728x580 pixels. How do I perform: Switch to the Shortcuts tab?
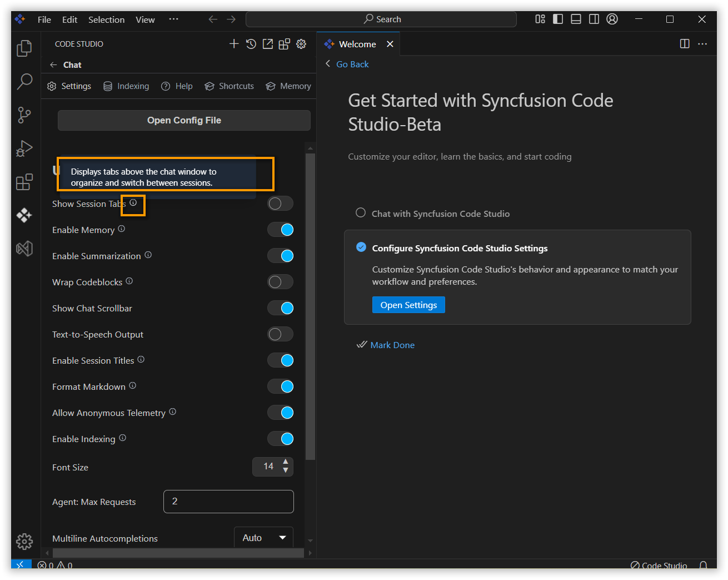click(x=229, y=86)
